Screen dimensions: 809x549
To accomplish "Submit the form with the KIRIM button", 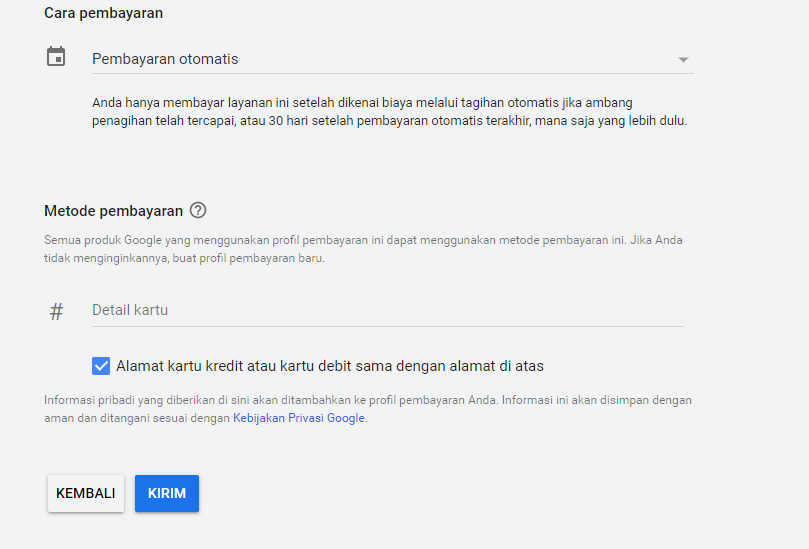I will 167,493.
